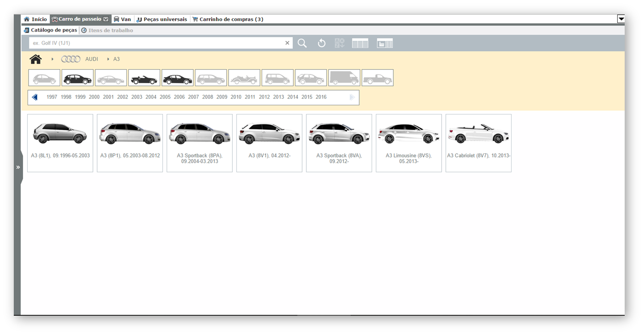Image resolution: width=644 pixels, height=335 pixels.
Task: Toggle the black convertible body filter
Action: coord(144,78)
